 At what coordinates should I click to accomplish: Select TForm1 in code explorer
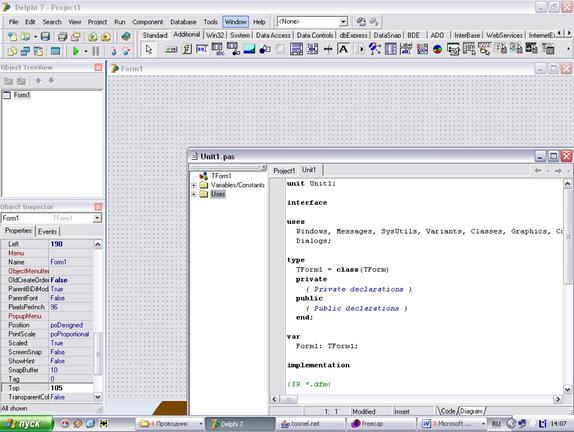[221, 176]
